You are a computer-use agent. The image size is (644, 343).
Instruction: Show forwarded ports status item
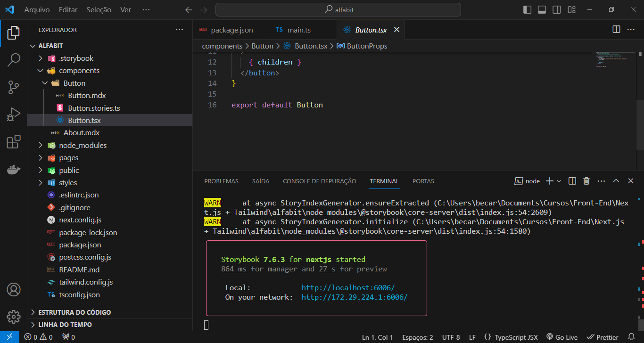pyautogui.click(x=69, y=337)
